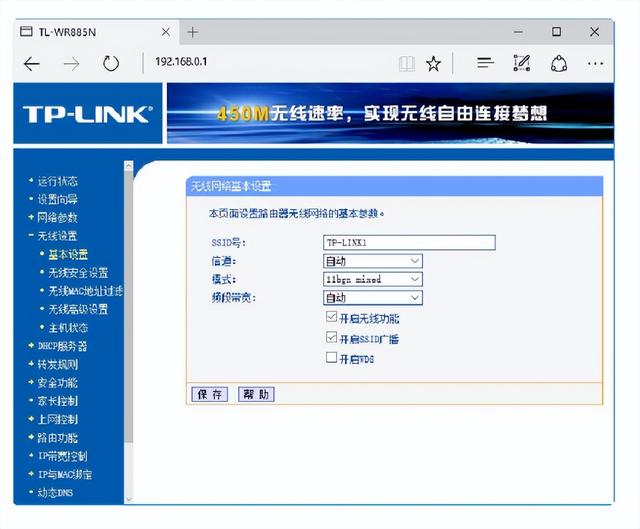Click the SSID input field TP-LINK1
Viewport: 640px width, 529px height.
409,242
